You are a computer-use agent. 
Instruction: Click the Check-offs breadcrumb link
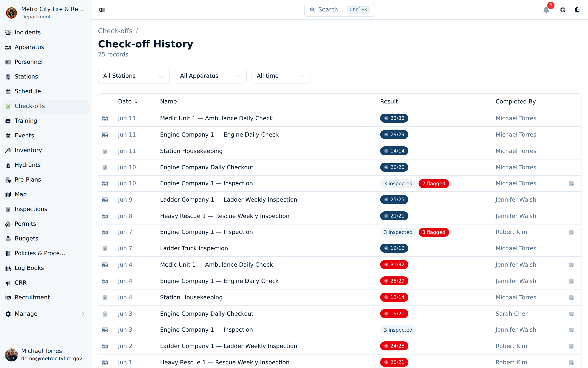(115, 31)
